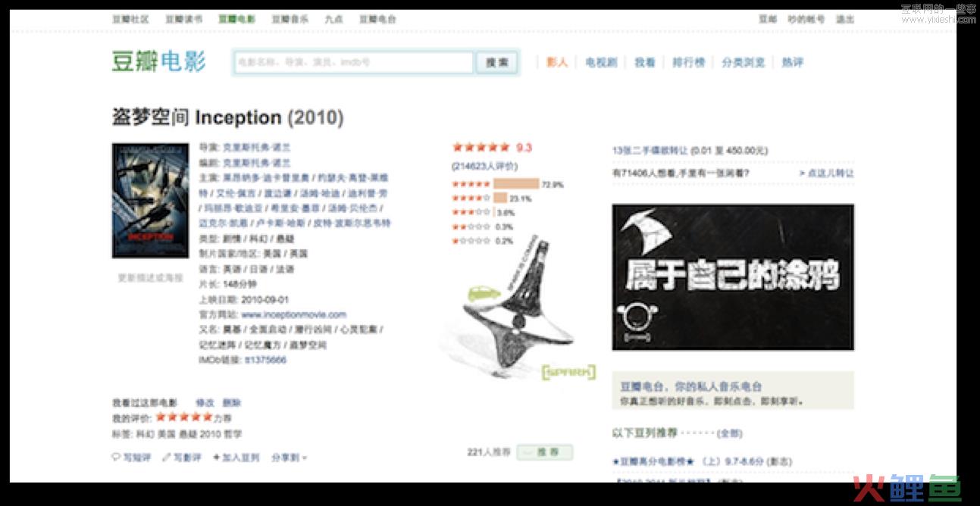Go to 豆瓣读书 in top bar
The height and width of the screenshot is (506, 980).
pos(183,19)
